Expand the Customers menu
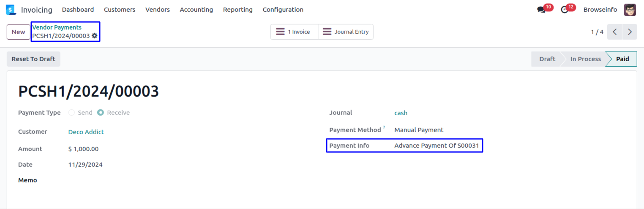644x209 pixels. (120, 10)
